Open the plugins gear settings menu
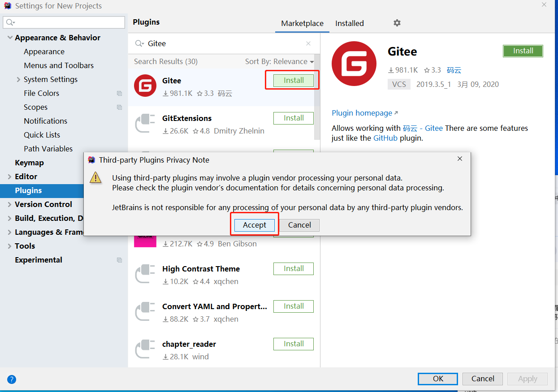This screenshot has width=558, height=392. pyautogui.click(x=397, y=23)
